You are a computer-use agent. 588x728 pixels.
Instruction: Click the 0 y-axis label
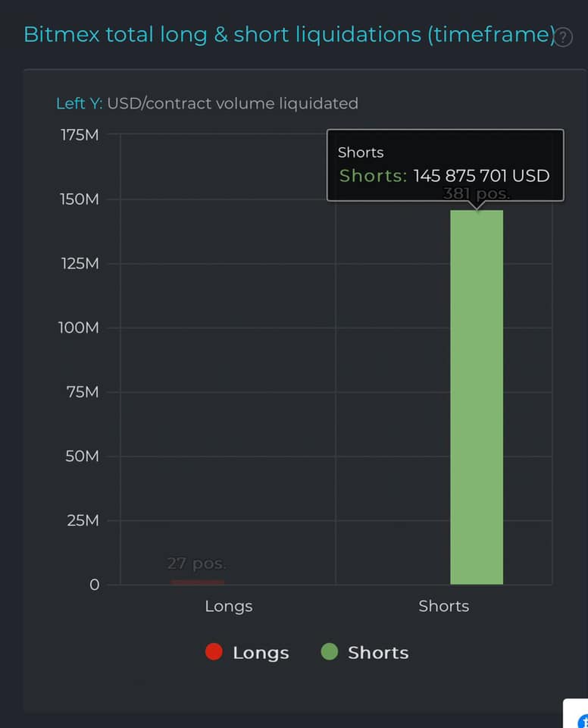(x=94, y=585)
